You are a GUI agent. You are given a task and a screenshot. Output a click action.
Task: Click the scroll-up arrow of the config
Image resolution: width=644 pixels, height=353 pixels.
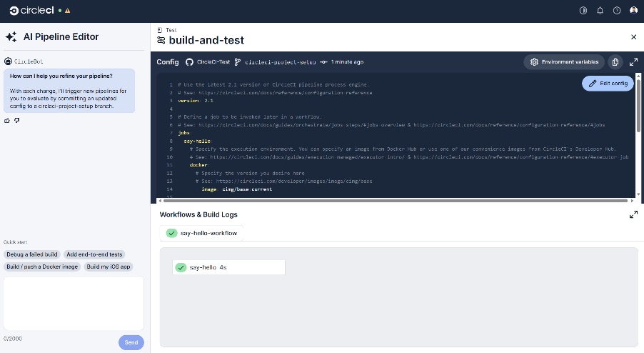(x=638, y=75)
